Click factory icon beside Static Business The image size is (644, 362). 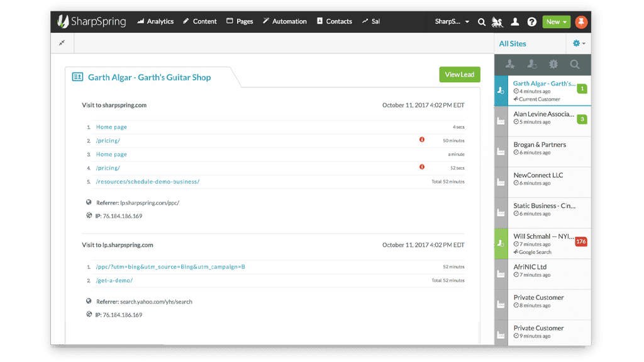click(501, 213)
